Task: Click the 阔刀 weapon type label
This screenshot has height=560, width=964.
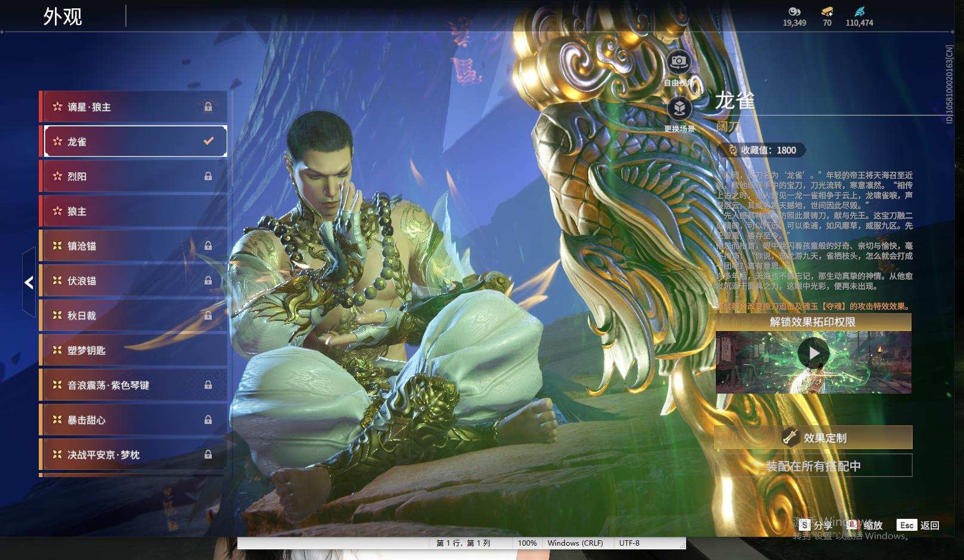Action: pyautogui.click(x=728, y=127)
